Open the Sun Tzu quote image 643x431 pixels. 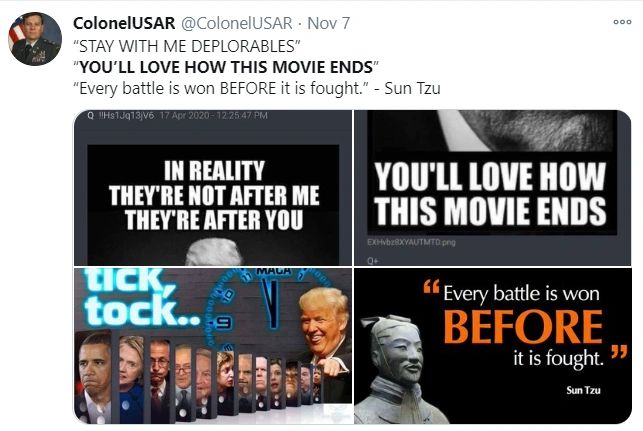tap(493, 346)
